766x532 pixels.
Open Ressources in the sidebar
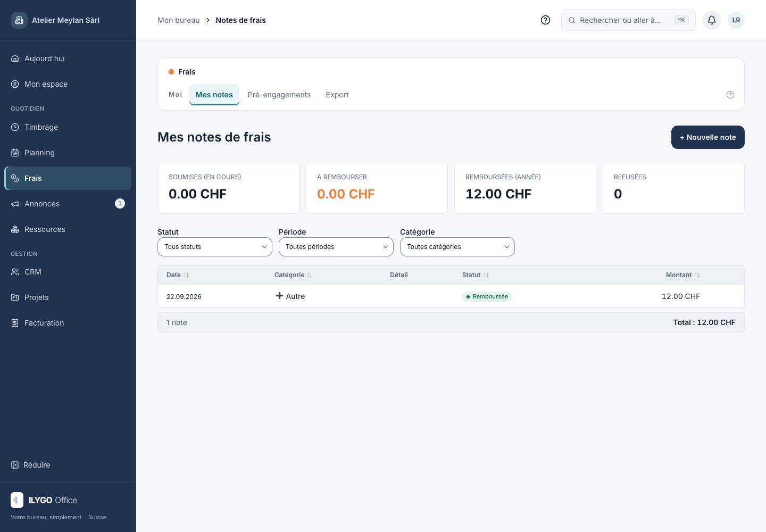(x=68, y=229)
